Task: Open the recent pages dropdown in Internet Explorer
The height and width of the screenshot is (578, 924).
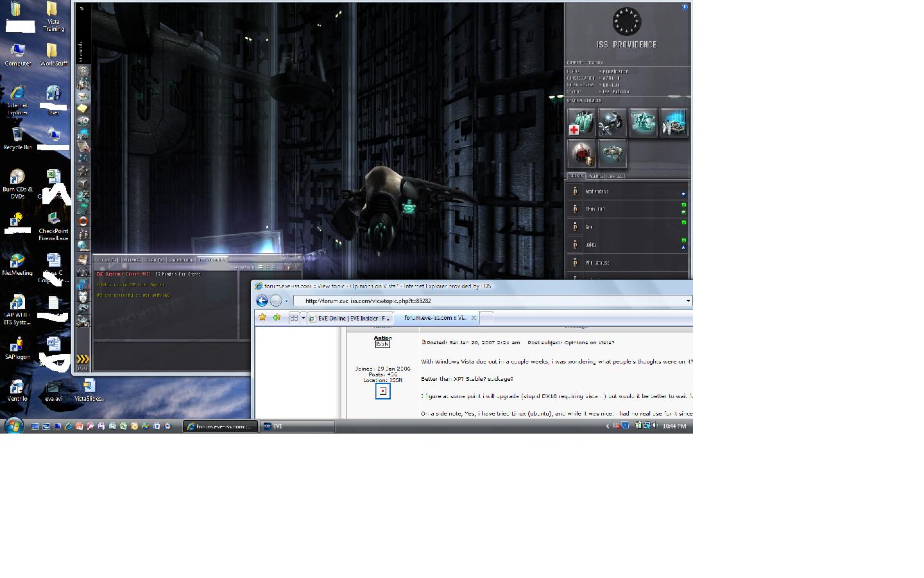Action: coord(287,301)
